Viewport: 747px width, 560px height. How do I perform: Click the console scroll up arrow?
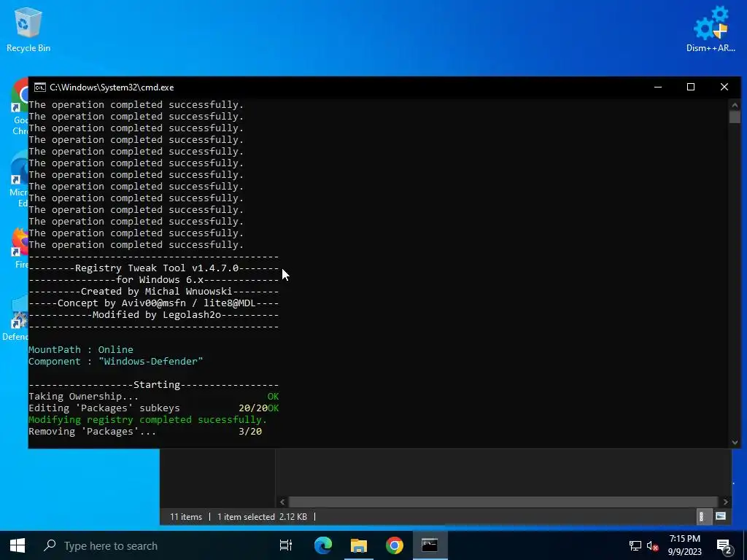735,105
